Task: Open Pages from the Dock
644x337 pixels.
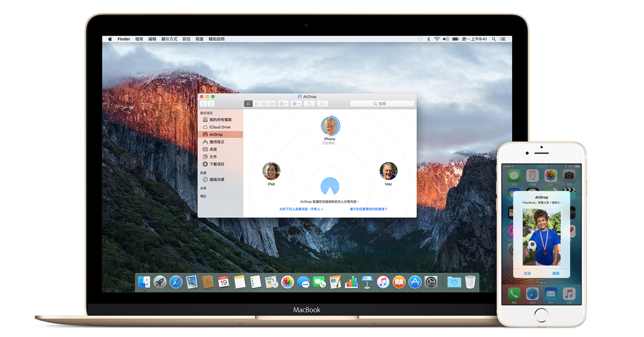Action: point(335,282)
